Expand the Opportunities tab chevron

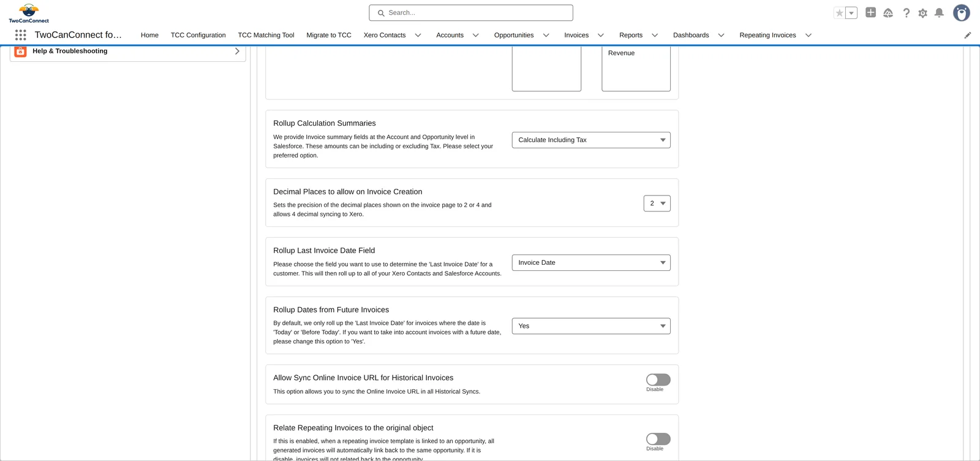[546, 36]
